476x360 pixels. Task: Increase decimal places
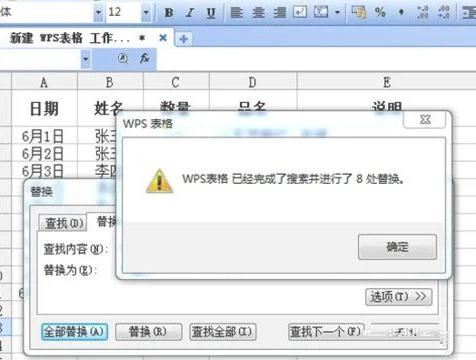422,12
